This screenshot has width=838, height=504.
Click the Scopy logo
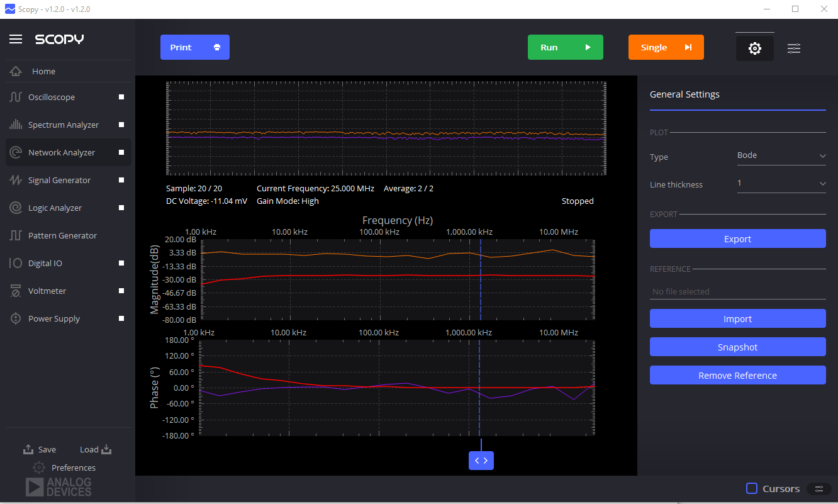(59, 39)
